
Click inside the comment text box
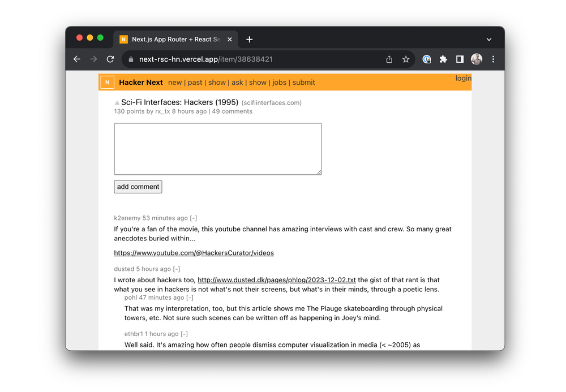click(217, 148)
